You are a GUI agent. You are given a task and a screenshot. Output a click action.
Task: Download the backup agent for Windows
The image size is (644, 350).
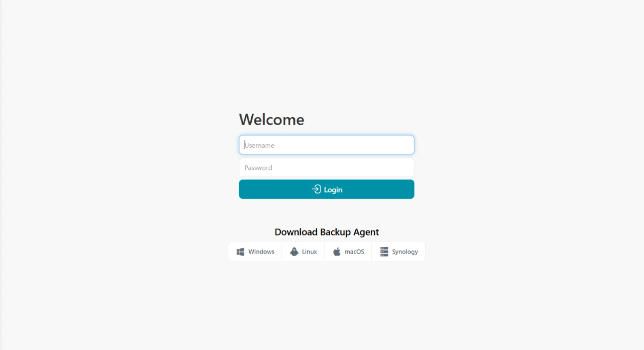(x=255, y=251)
